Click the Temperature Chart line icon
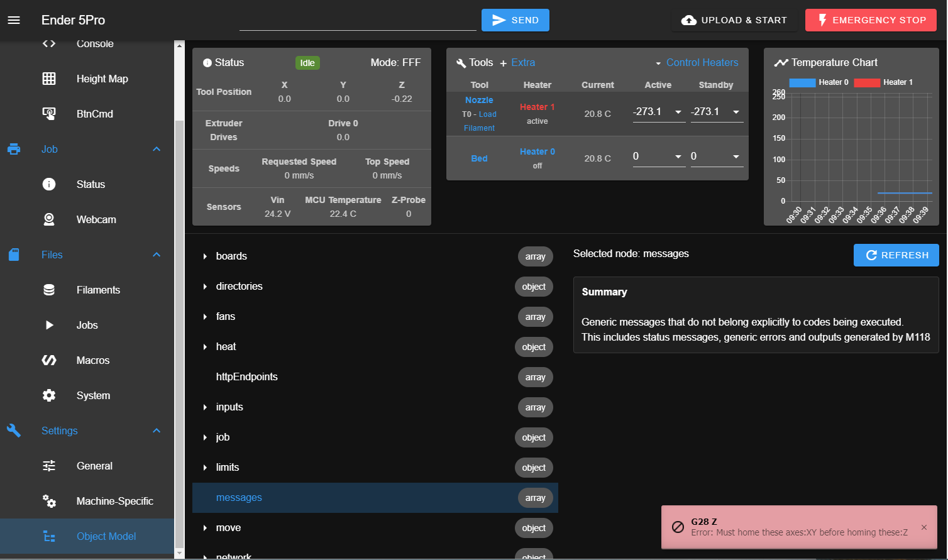Screen dimensions: 948x560 click(x=781, y=62)
